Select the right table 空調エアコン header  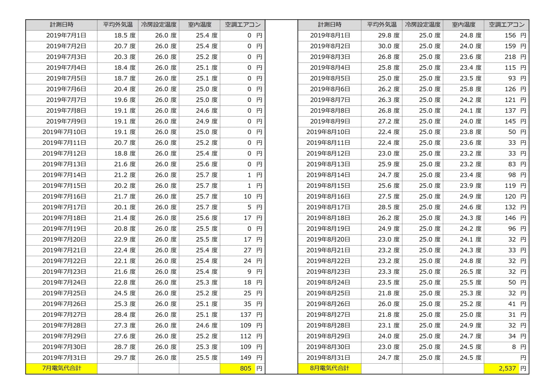click(506, 25)
